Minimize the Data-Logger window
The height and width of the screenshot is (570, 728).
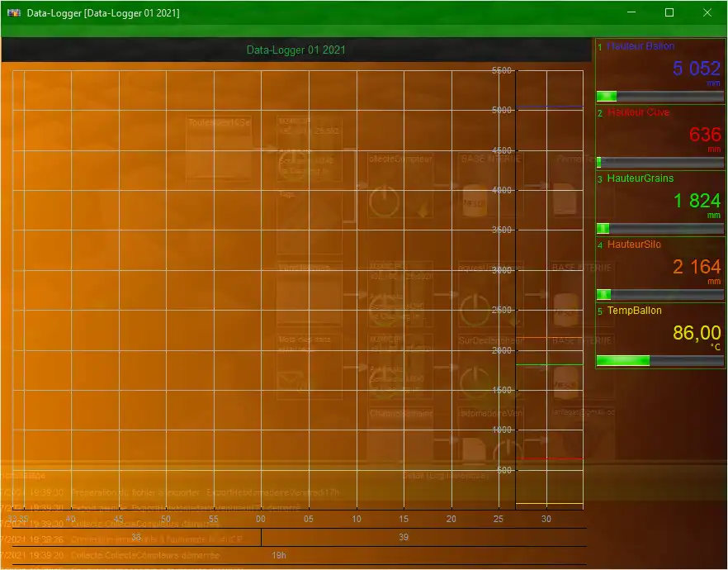click(631, 12)
